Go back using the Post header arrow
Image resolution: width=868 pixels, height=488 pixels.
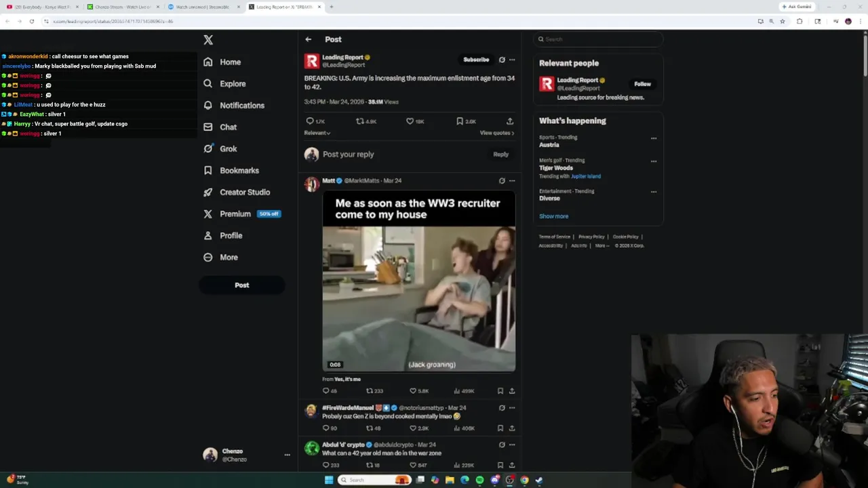point(309,39)
